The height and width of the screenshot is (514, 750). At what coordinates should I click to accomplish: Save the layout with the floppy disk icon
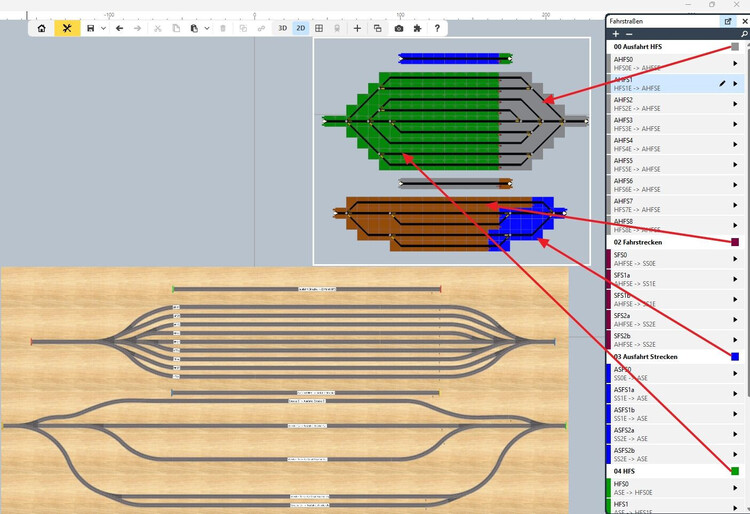click(90, 28)
